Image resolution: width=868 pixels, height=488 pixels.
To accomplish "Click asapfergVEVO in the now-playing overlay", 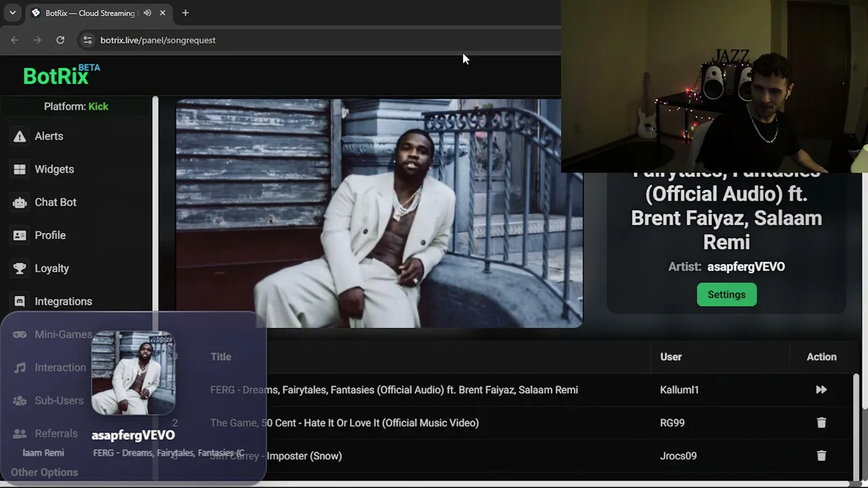I will [133, 435].
